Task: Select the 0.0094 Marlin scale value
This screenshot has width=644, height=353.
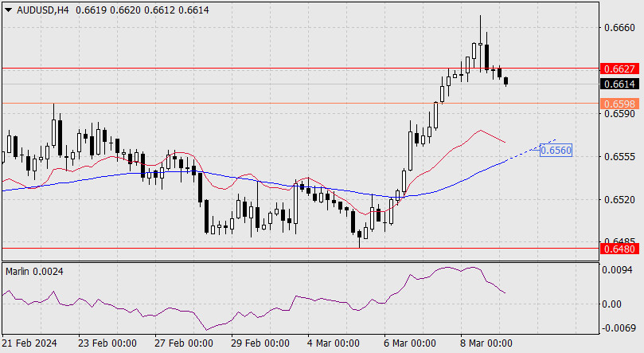Action: pyautogui.click(x=617, y=270)
